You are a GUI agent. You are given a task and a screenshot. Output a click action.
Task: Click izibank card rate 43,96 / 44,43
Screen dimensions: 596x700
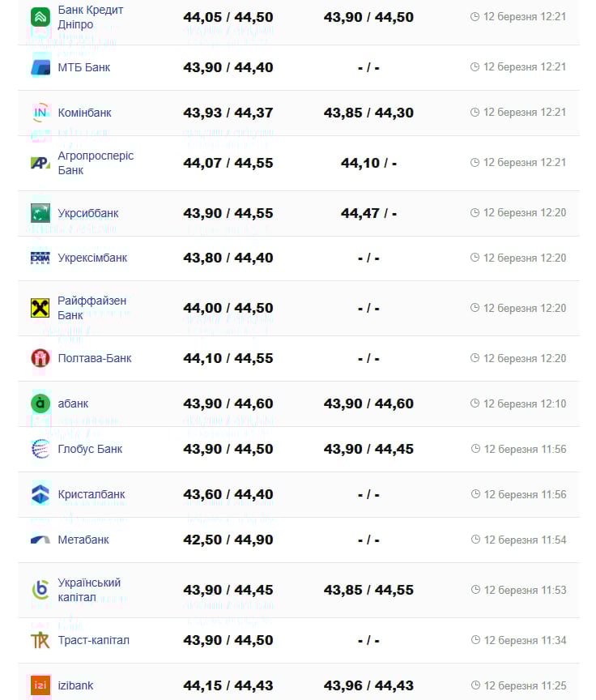coord(368,685)
